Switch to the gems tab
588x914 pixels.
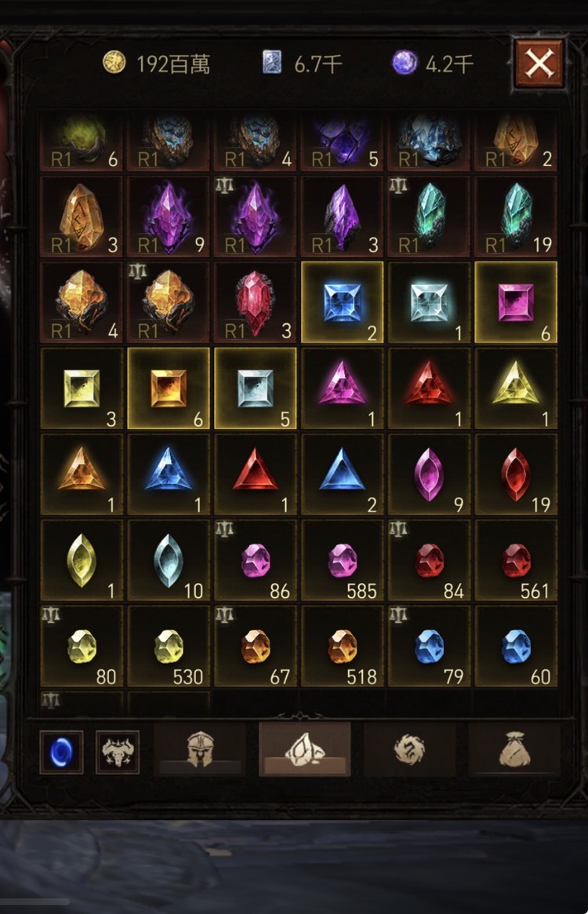pos(305,749)
